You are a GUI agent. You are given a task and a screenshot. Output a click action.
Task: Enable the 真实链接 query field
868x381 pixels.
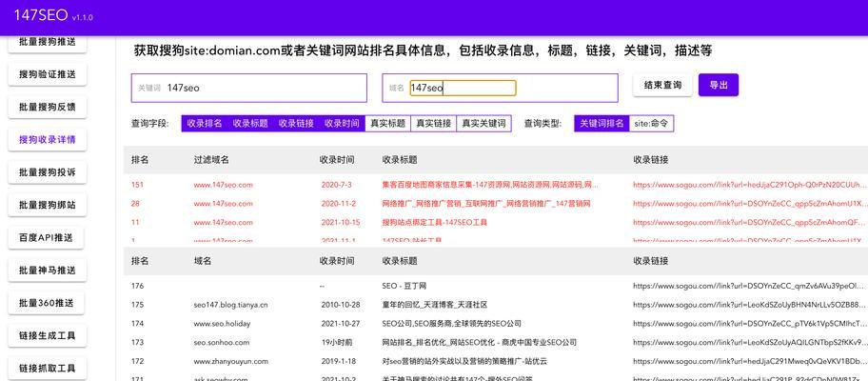tap(433, 124)
